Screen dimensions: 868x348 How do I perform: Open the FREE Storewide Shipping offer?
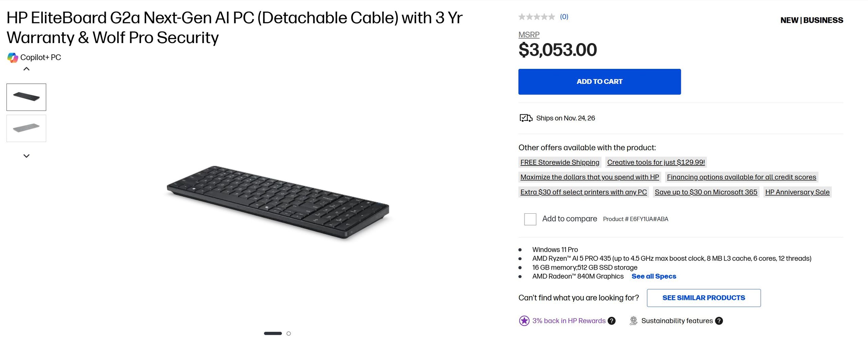coord(560,162)
